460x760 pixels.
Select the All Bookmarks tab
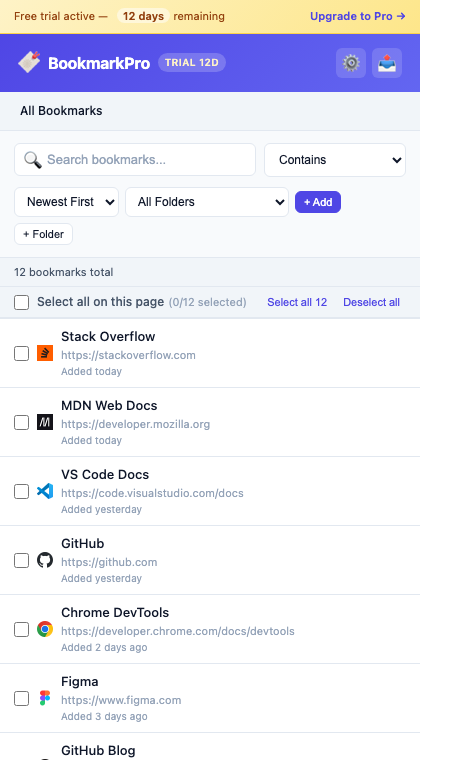pos(61,111)
